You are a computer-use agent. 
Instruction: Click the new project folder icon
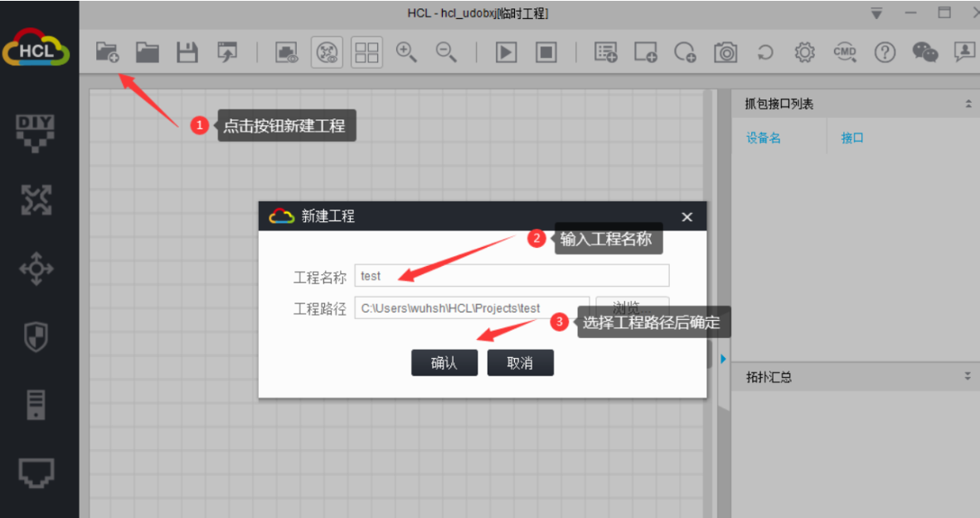point(107,52)
